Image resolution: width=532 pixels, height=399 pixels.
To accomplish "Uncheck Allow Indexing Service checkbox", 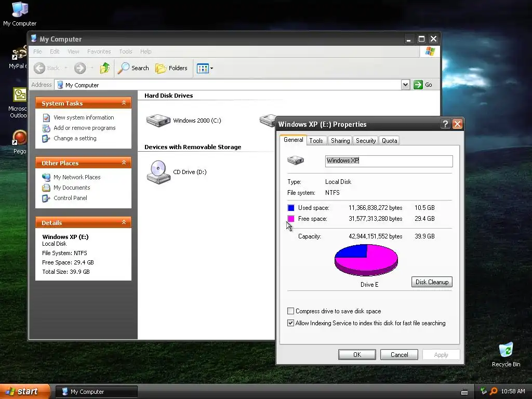I will (x=290, y=323).
